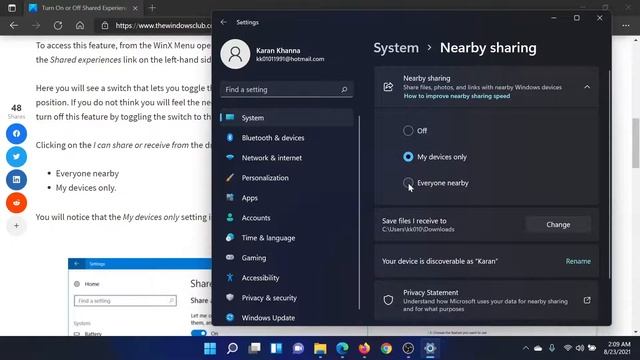This screenshot has height=360, width=640.
Task: Open Network & internet settings
Action: coord(287,158)
